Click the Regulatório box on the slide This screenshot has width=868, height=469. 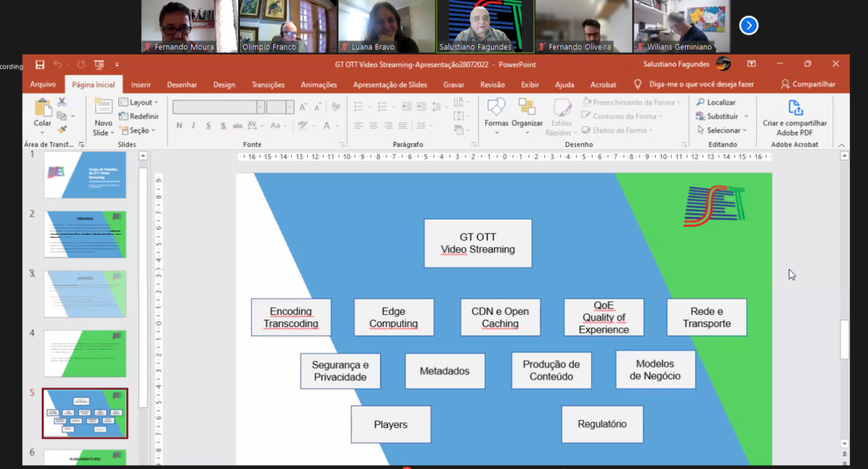[602, 424]
